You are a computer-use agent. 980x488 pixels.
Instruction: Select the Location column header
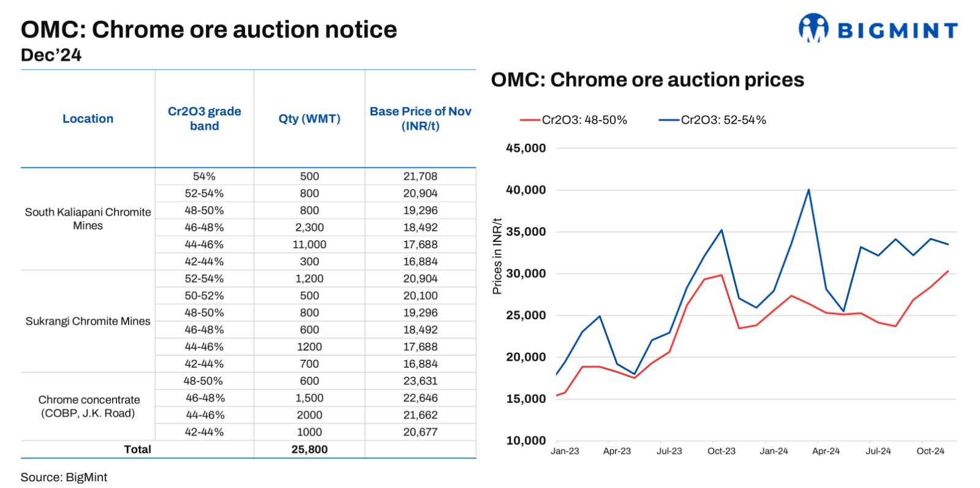(x=88, y=119)
